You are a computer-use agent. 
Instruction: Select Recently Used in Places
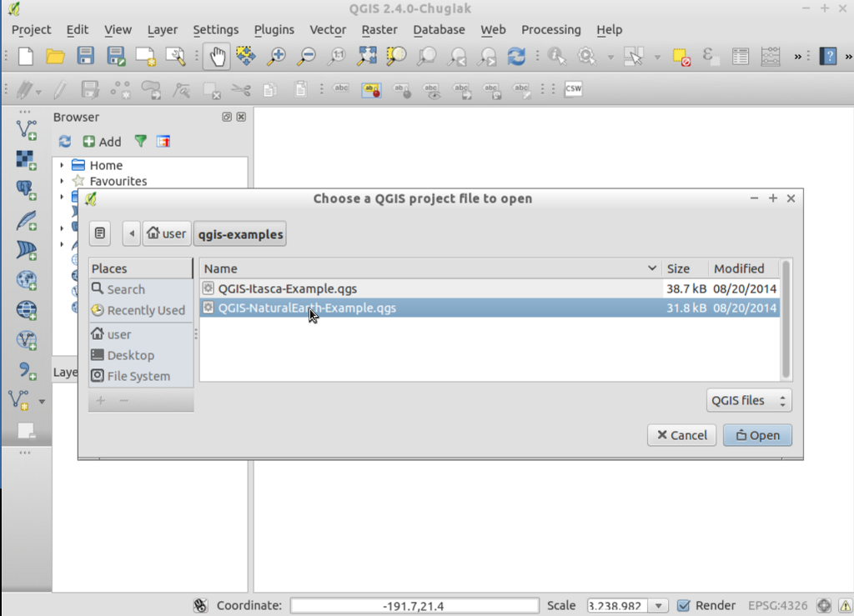(140, 310)
